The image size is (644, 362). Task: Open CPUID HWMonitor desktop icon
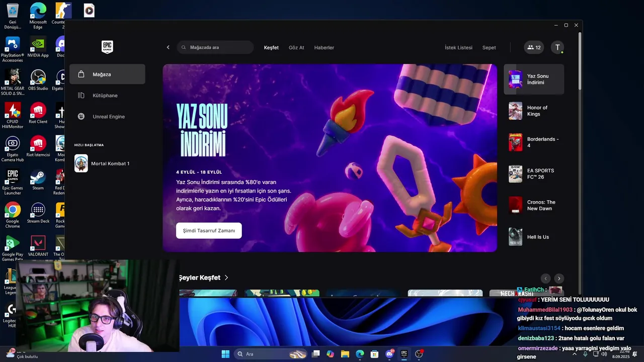[x=13, y=116]
